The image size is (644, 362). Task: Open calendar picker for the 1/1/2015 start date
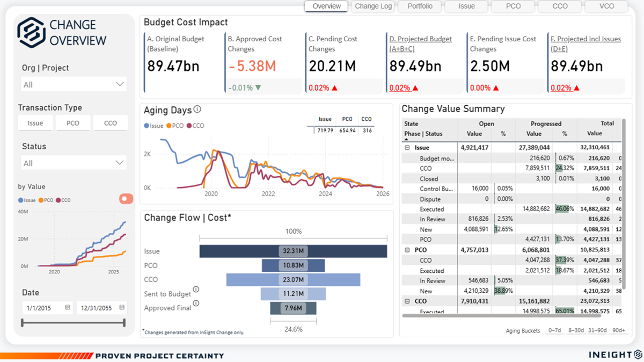click(x=68, y=307)
